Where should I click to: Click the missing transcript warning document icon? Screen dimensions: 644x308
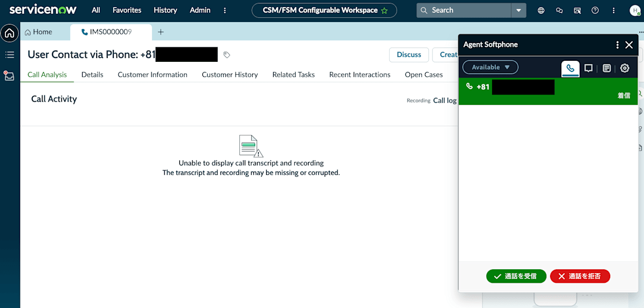click(x=251, y=146)
